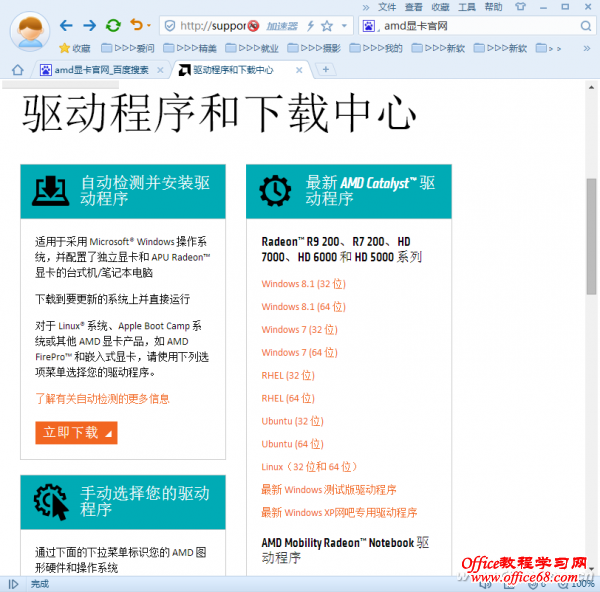Image resolution: width=600 pixels, height=592 pixels.
Task: Close the 驱动程序和下载中心 tab
Action: pyautogui.click(x=299, y=70)
